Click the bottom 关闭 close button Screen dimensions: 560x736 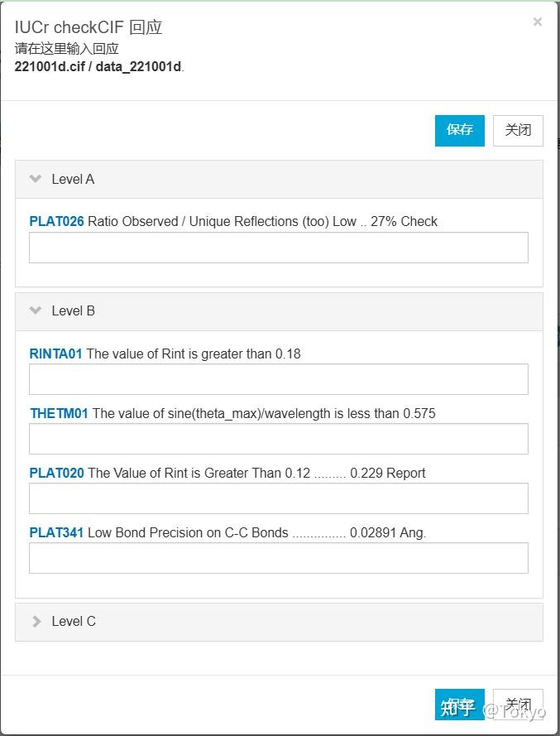pos(518,704)
